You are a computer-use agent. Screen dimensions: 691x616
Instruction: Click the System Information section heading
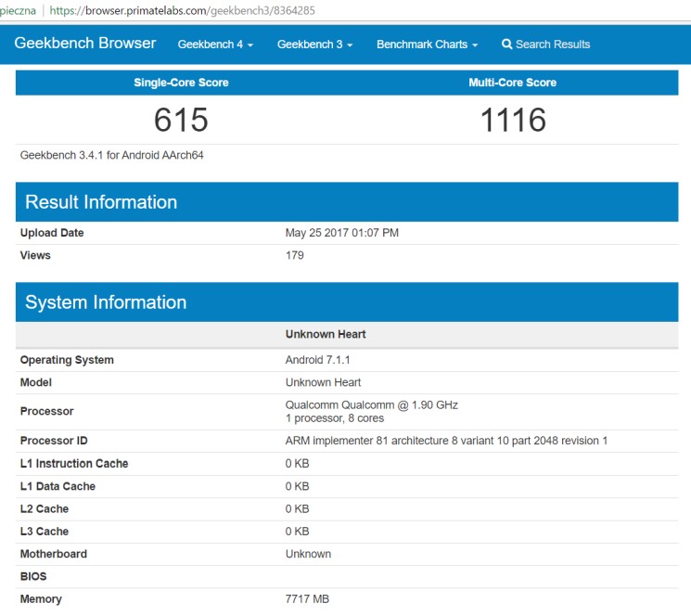pos(106,302)
